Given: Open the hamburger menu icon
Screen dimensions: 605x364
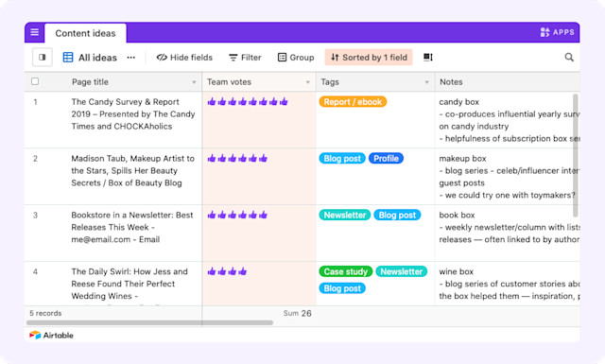Looking at the screenshot, I should [x=34, y=32].
